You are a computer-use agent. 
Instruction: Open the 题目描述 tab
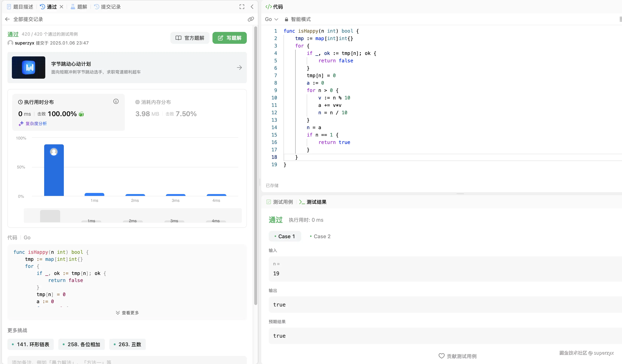tap(20, 7)
